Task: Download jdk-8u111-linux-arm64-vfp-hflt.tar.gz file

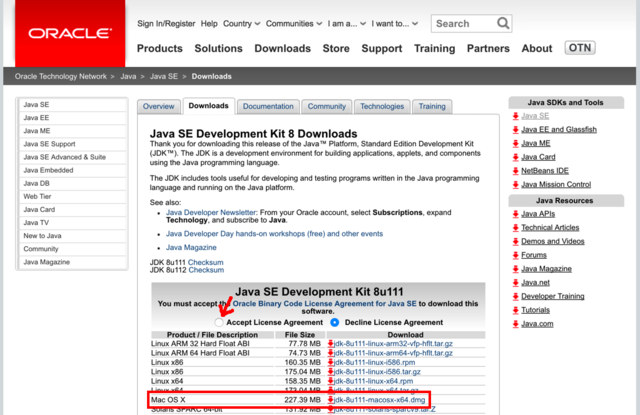Action: click(393, 353)
